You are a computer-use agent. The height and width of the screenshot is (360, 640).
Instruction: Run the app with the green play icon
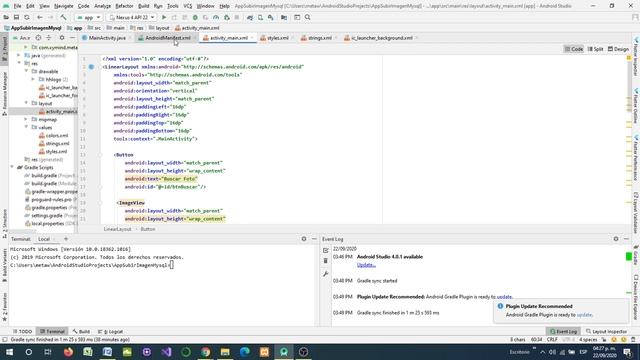(164, 18)
